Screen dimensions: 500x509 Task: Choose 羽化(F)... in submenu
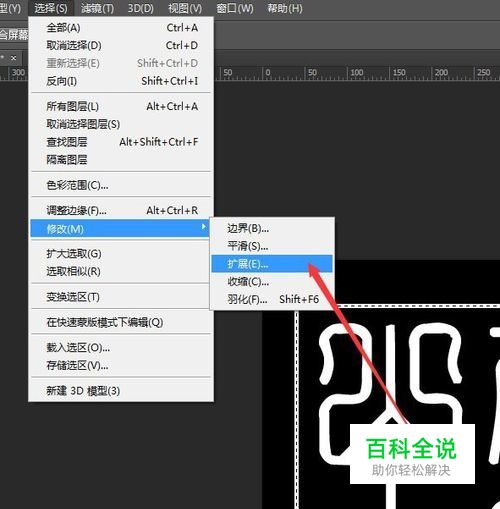coord(272,299)
